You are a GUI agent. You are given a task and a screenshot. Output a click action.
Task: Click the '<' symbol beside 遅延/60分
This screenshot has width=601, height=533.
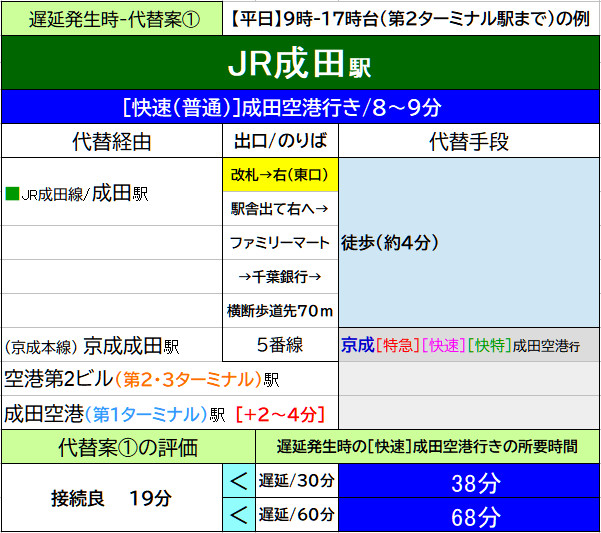[239, 515]
